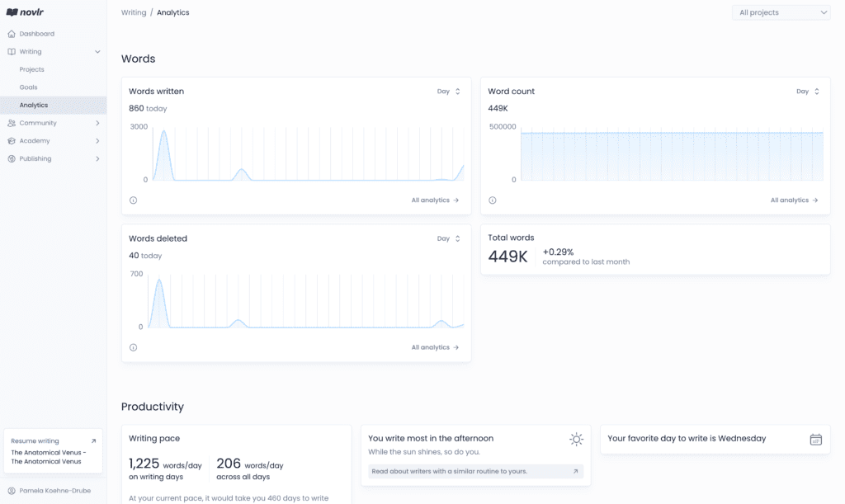Click the Publishing globe icon

[12, 158]
